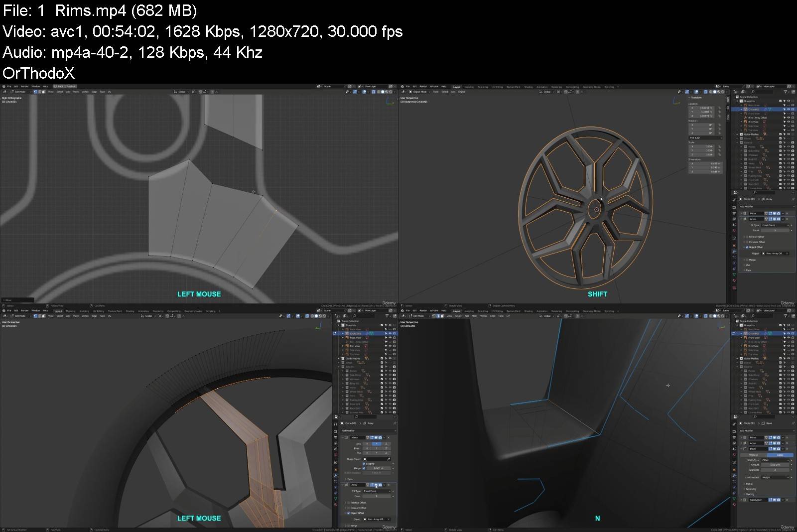
Task: Select Vertices mode in bottom-right Bevel modifier
Action: click(754, 455)
